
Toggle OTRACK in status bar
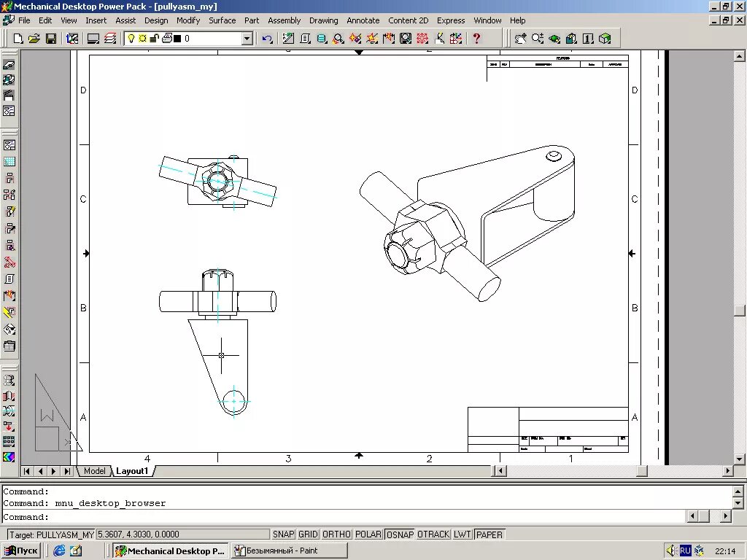coord(433,534)
